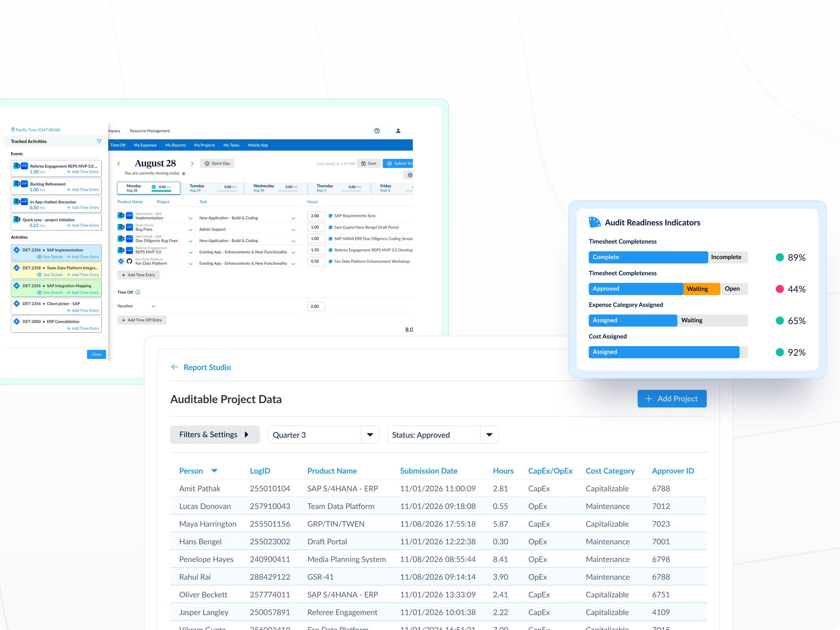See details for Team Data Platform Integration
Image resolution: width=840 pixels, height=630 pixels.
pos(50,275)
